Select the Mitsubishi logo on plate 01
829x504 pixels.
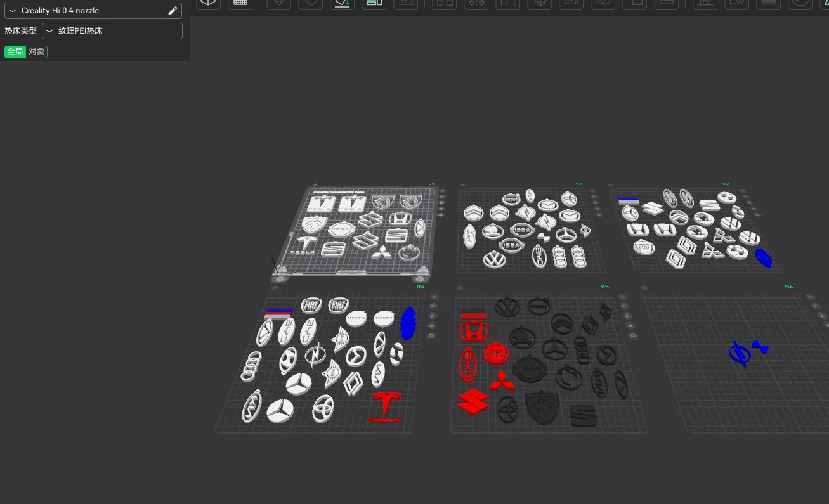381,254
